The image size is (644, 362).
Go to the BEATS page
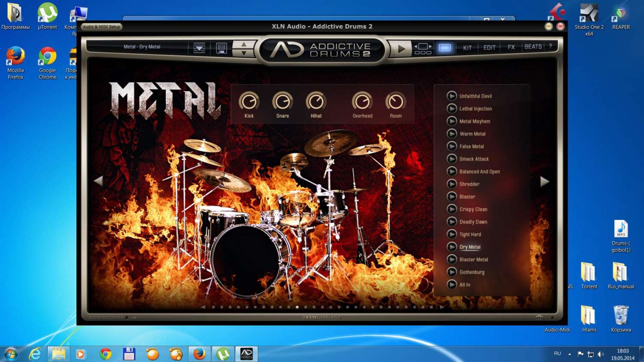click(x=533, y=47)
